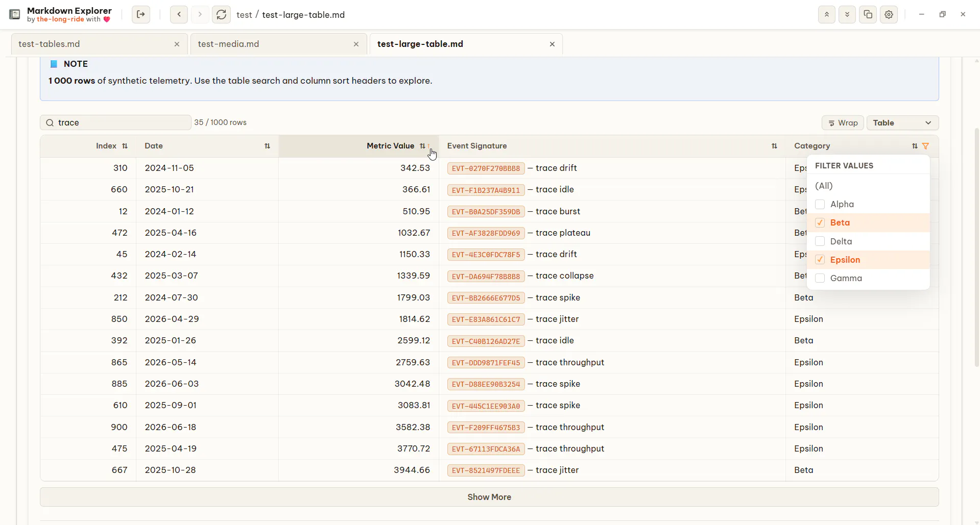Switch to the test-media.md tab
The image size is (980, 525).
coord(279,44)
